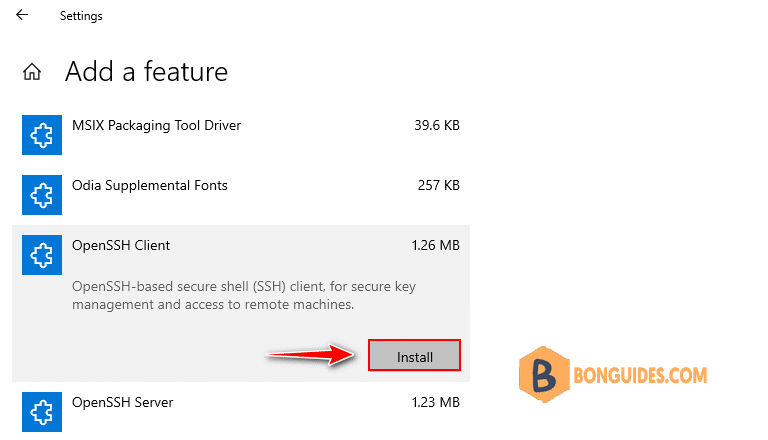Image resolution: width=768 pixels, height=440 pixels.
Task: Click the OpenSSH Client description text
Action: click(x=244, y=295)
